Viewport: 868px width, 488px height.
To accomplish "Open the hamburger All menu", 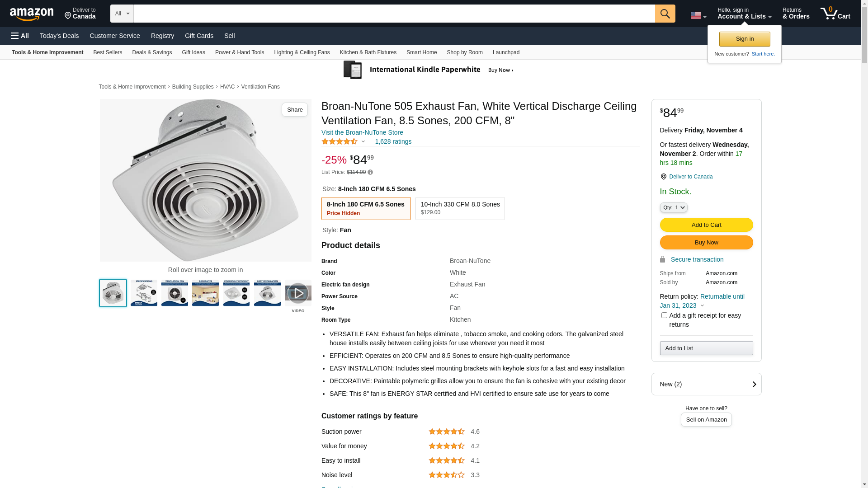I will point(20,36).
